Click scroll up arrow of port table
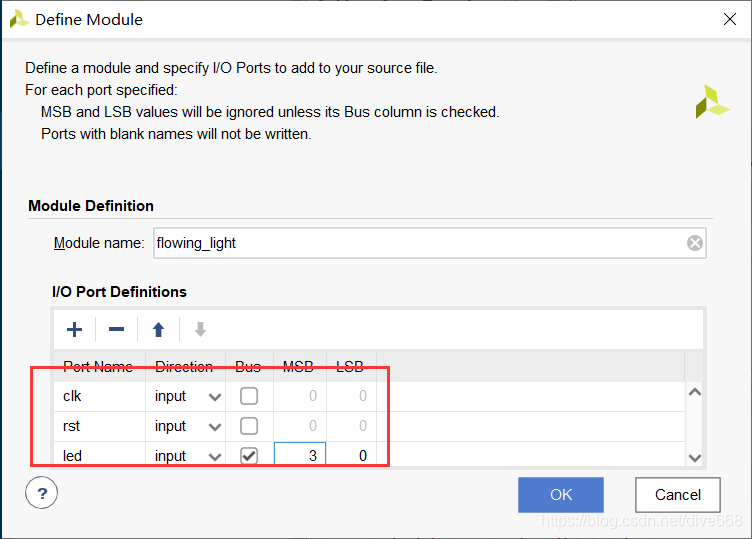752x539 pixels. (x=694, y=392)
